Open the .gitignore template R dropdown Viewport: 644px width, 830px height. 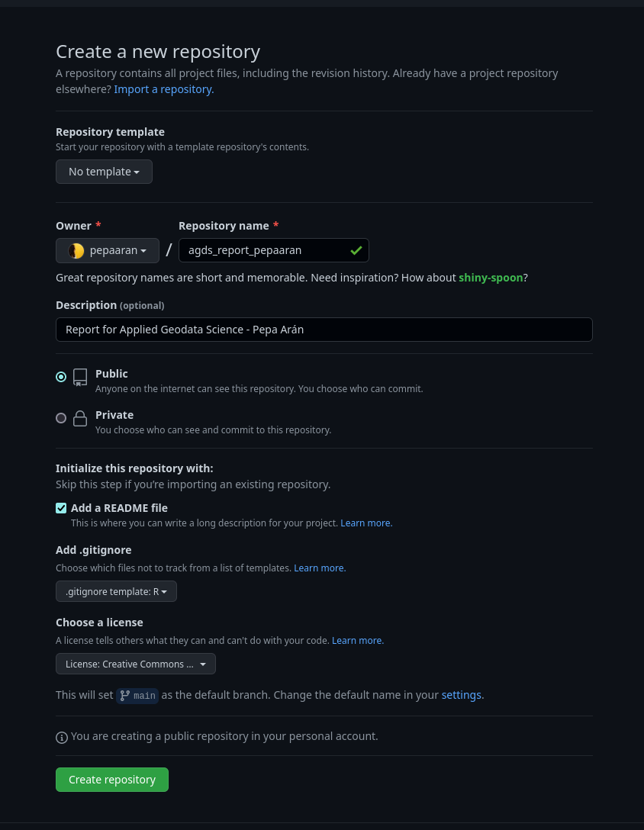coord(116,591)
